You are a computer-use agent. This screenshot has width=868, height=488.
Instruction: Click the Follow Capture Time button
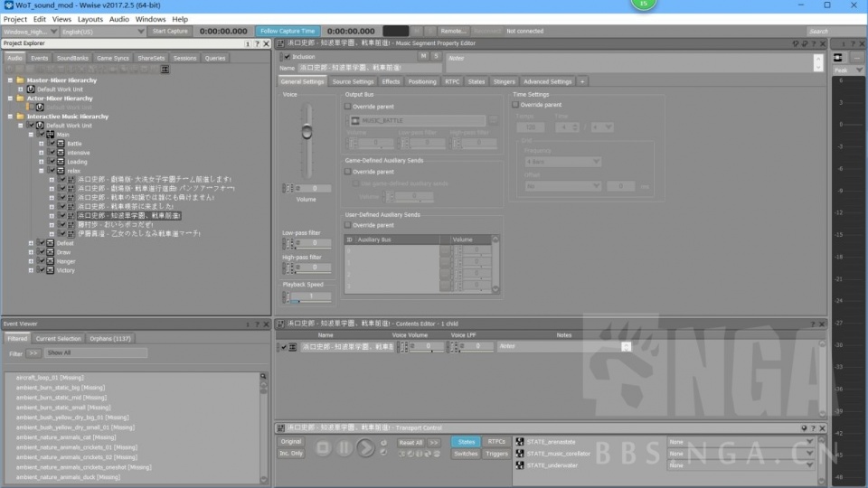click(288, 32)
